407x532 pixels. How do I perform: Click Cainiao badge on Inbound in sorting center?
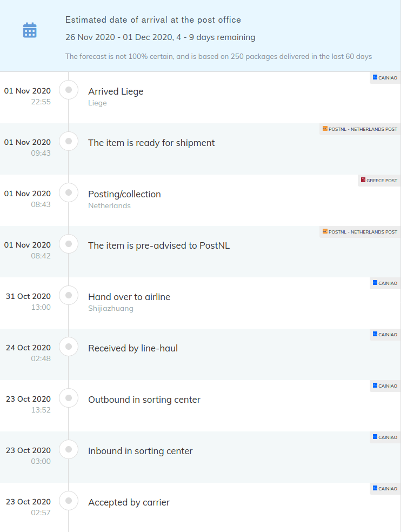(x=385, y=437)
